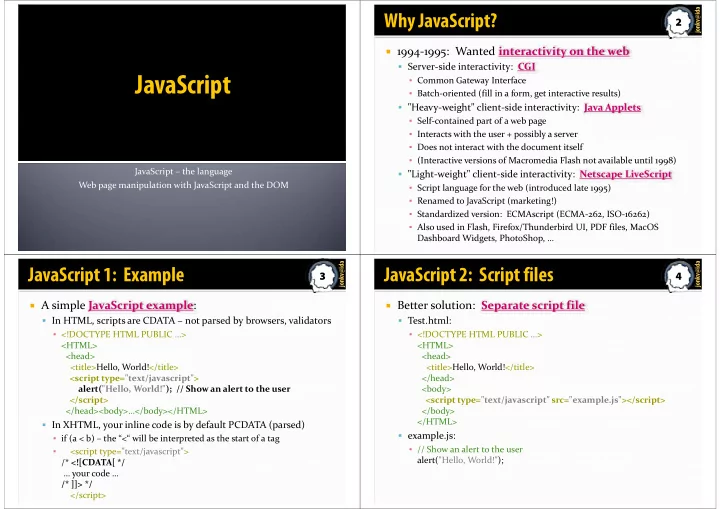Click the 'JavaScript 2: Script files' heading
Screen dimensions: 720x509
pos(469,275)
